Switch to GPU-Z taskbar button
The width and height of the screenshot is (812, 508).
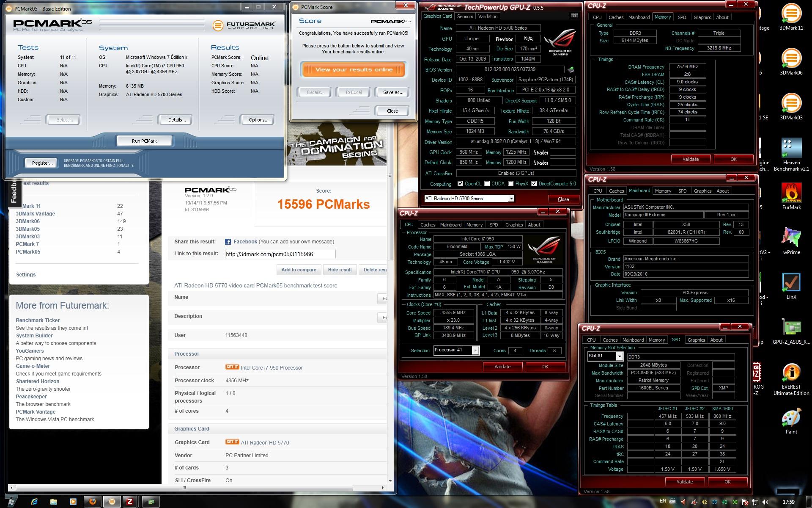click(x=151, y=502)
